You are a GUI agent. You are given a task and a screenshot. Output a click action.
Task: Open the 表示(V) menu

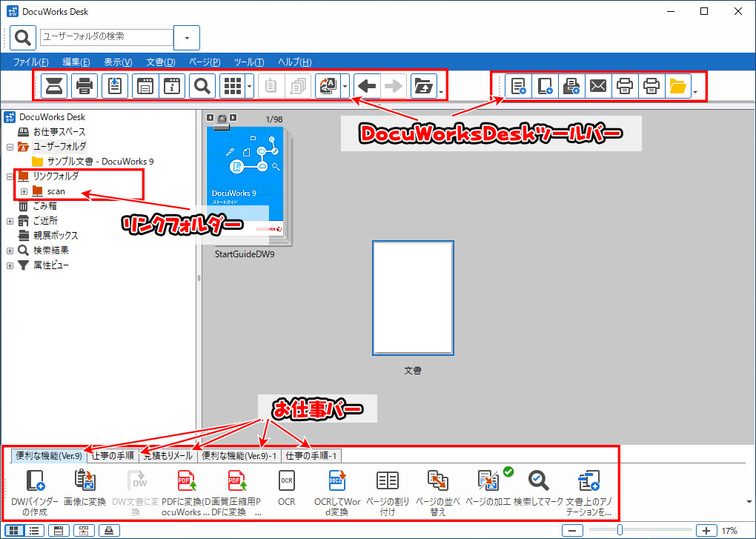pos(118,62)
